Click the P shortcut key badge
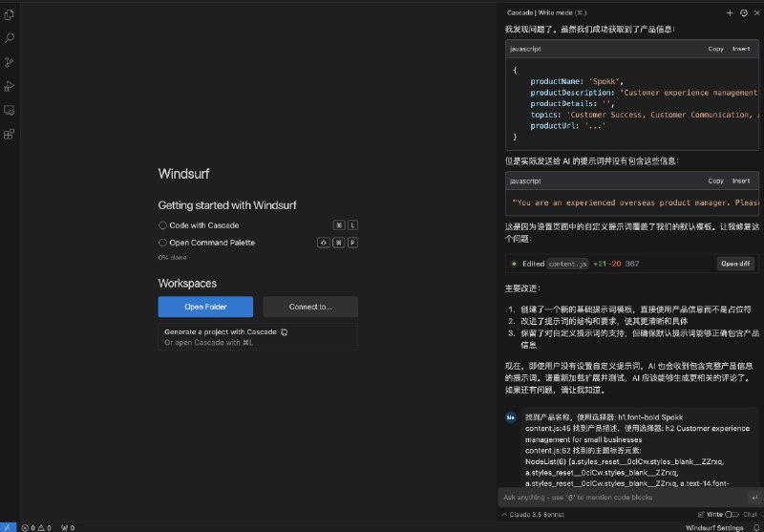 tap(352, 243)
